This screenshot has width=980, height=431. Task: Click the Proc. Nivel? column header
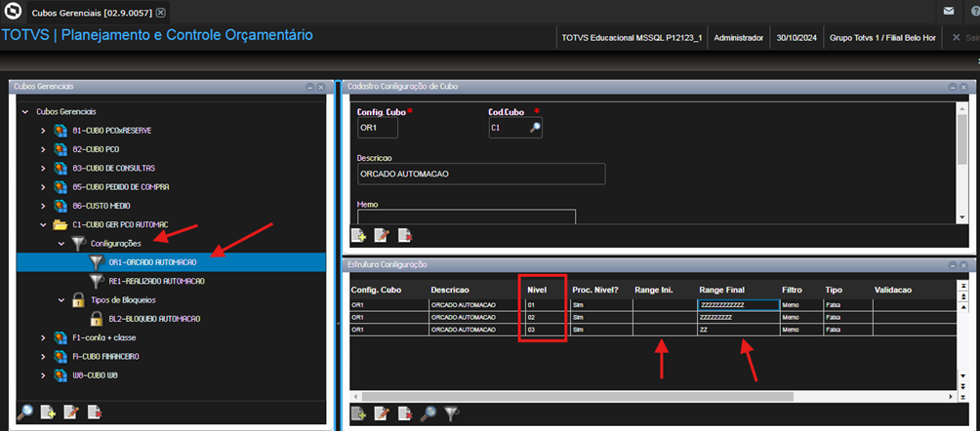click(595, 290)
